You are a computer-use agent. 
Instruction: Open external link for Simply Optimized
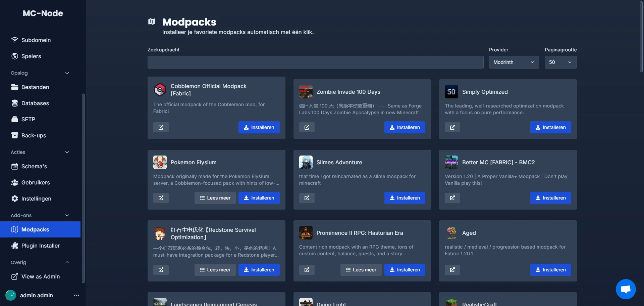[x=452, y=127]
